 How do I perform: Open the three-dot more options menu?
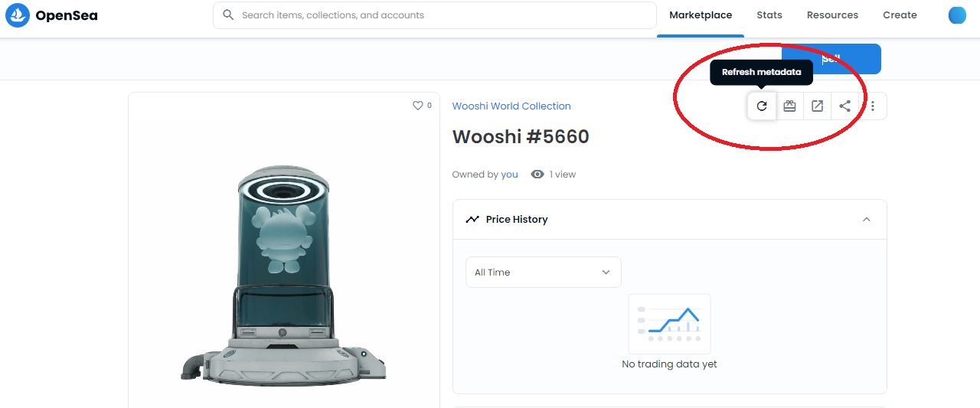(x=873, y=106)
